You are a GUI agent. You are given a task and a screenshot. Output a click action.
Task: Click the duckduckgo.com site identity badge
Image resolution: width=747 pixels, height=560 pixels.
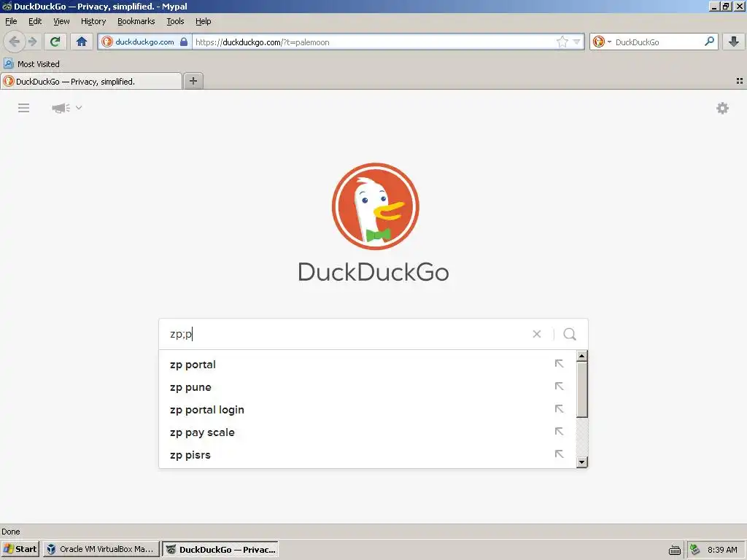(144, 42)
